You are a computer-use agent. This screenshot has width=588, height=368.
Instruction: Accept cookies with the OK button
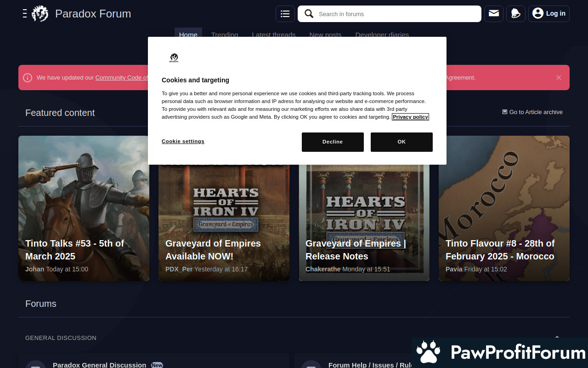click(401, 142)
